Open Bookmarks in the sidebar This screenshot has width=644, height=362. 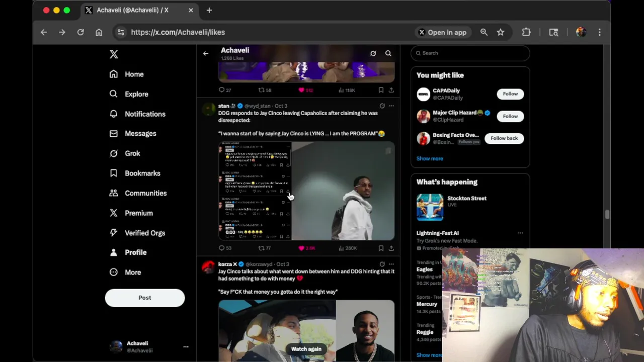[135, 173]
